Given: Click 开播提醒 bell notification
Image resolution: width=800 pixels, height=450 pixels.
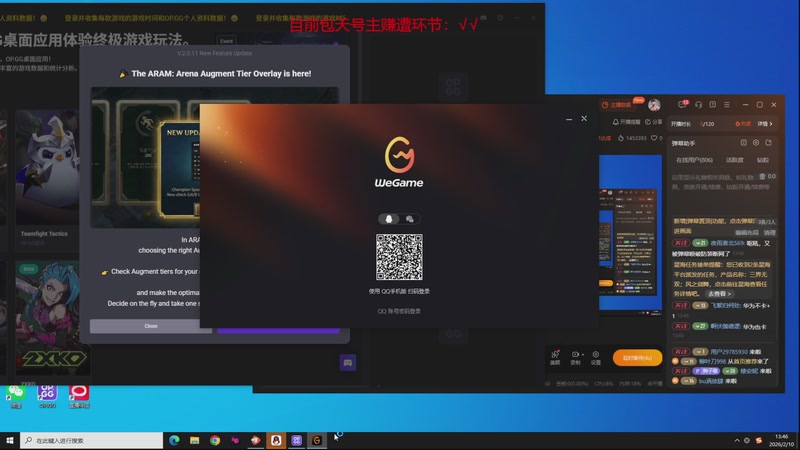Looking at the screenshot, I should (626, 122).
